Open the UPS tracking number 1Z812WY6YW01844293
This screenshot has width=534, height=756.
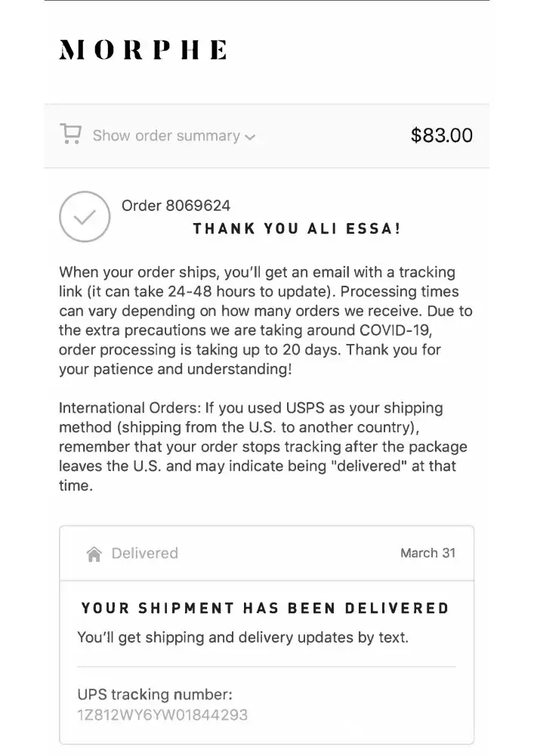pyautogui.click(x=162, y=714)
